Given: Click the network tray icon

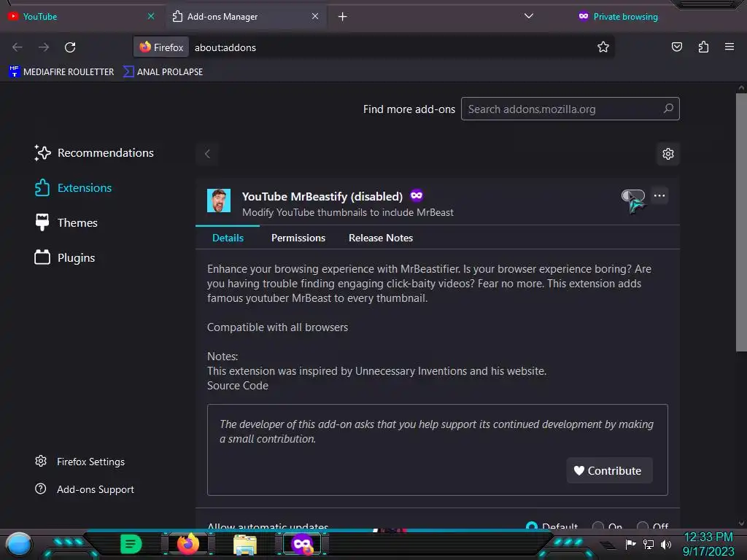Looking at the screenshot, I should pyautogui.click(x=649, y=544).
